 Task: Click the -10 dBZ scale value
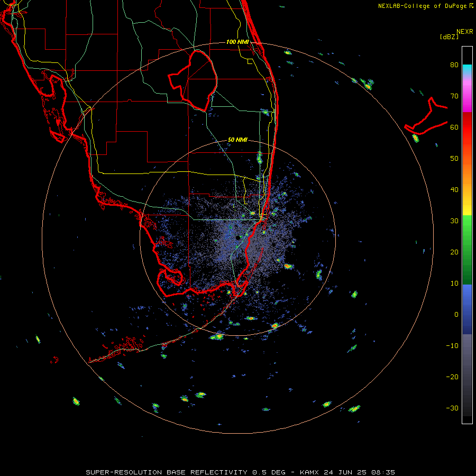[452, 346]
